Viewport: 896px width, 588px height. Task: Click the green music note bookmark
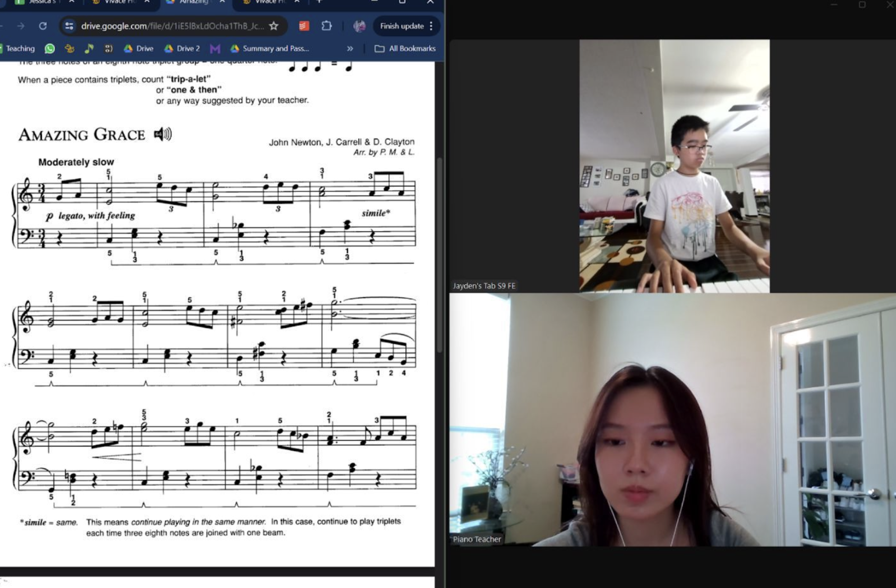point(89,48)
